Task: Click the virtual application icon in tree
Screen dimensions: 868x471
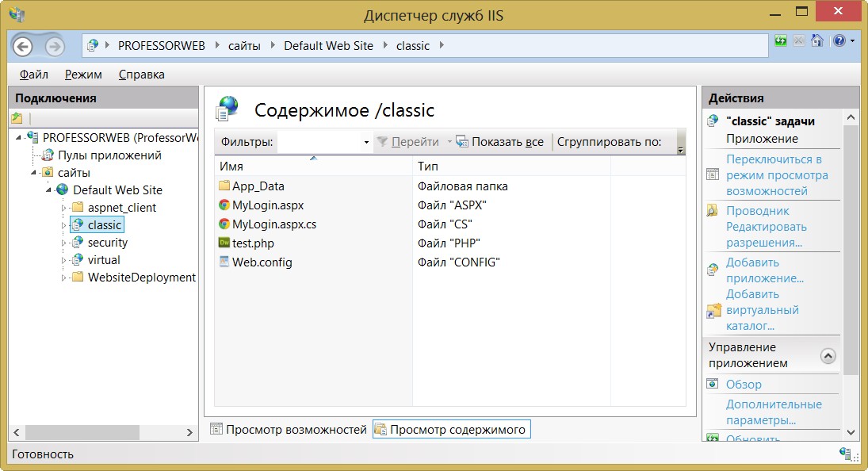Action: [78, 260]
